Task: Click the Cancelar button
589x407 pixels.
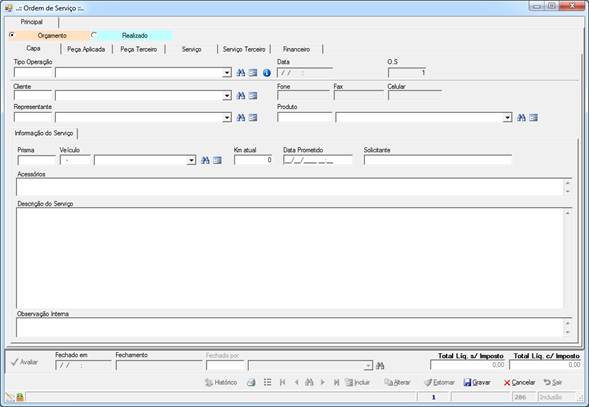Action: [x=520, y=382]
